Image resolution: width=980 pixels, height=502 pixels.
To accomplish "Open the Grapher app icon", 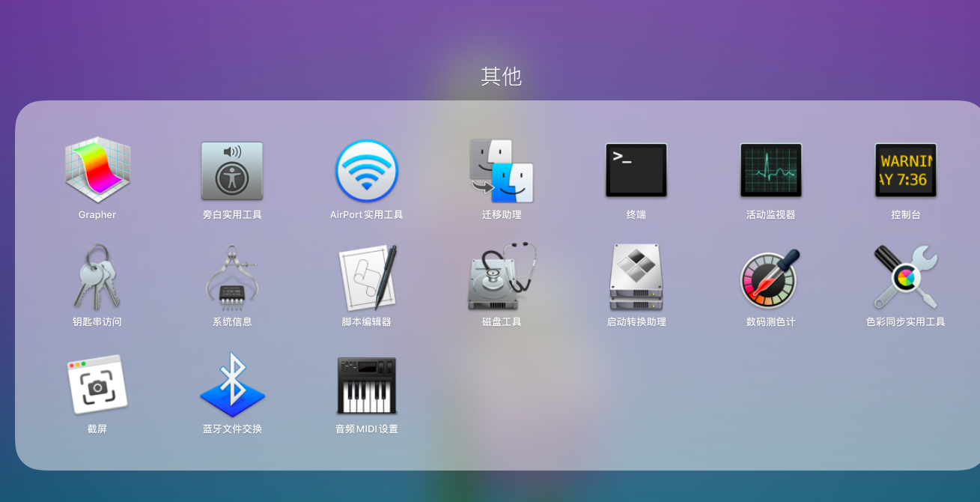I will [97, 171].
